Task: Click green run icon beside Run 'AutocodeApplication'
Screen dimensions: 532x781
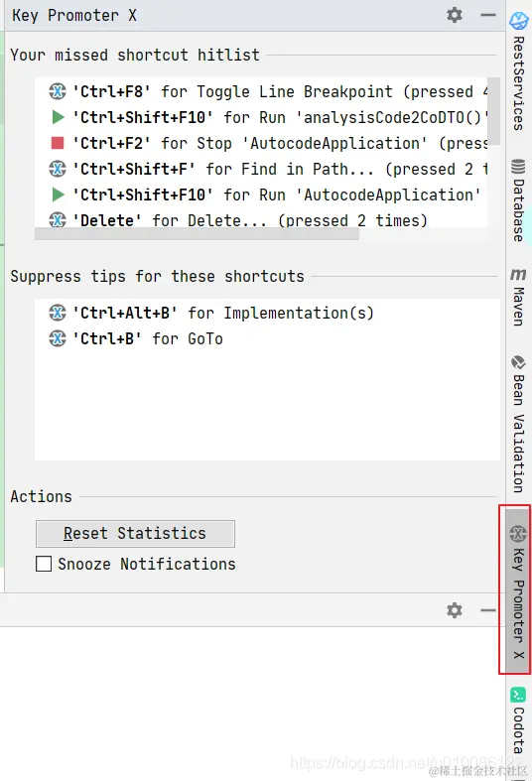Action: (58, 195)
